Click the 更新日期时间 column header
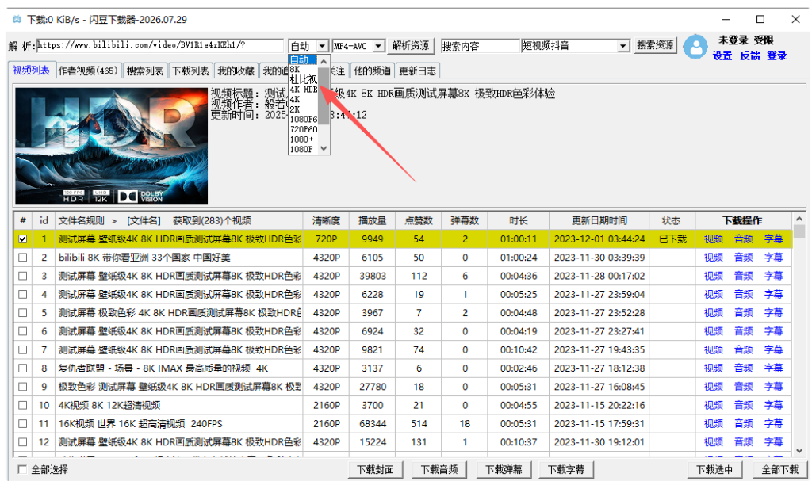 (599, 220)
